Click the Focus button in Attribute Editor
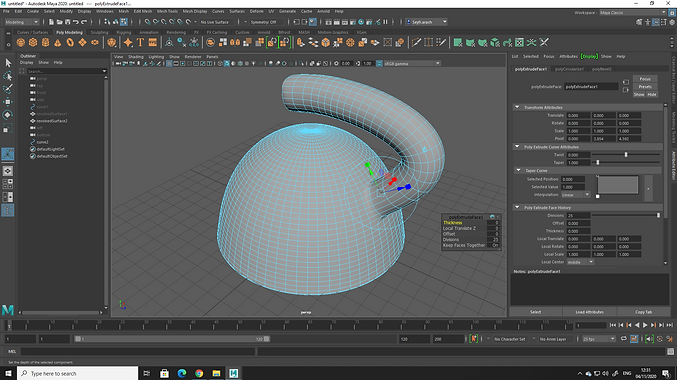The image size is (677, 380). click(645, 79)
